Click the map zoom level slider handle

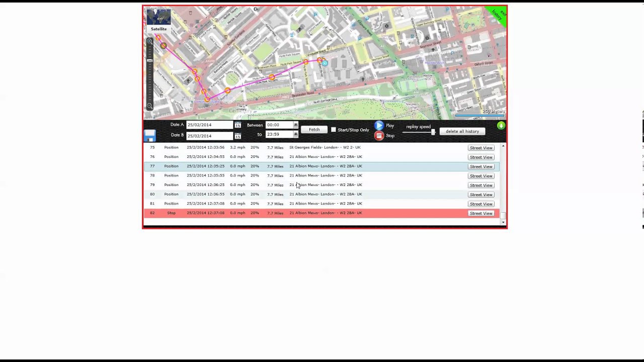[149, 60]
